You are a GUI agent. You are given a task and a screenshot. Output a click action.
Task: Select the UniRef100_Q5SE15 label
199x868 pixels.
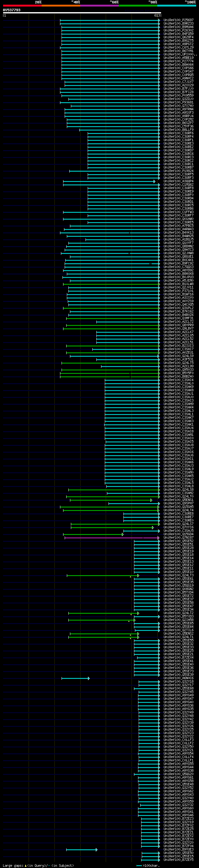point(178,857)
